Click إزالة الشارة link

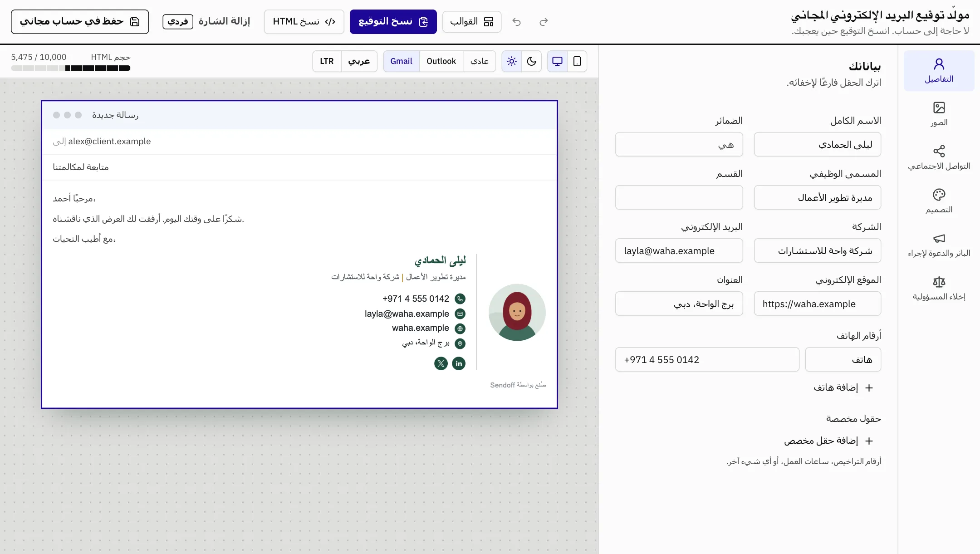(224, 21)
